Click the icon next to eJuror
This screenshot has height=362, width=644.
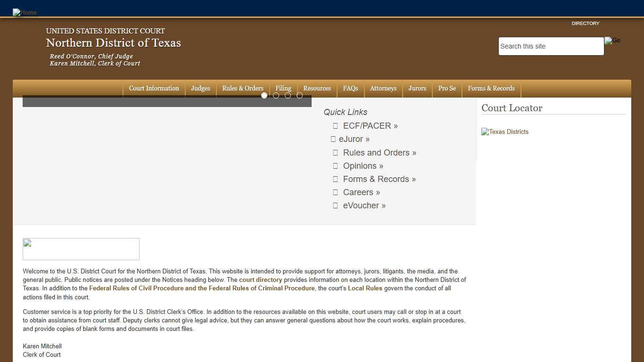[x=333, y=139]
